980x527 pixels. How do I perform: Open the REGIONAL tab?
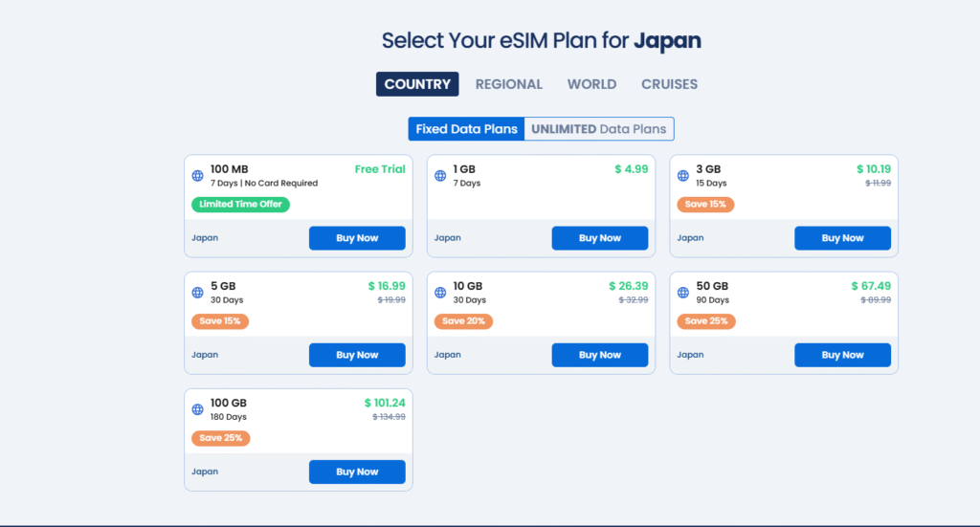(509, 84)
